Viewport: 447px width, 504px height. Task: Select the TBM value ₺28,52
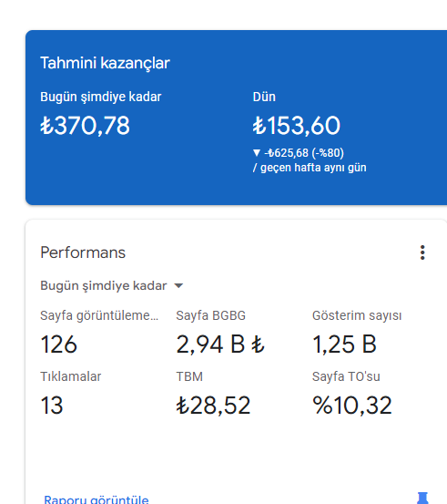(213, 405)
